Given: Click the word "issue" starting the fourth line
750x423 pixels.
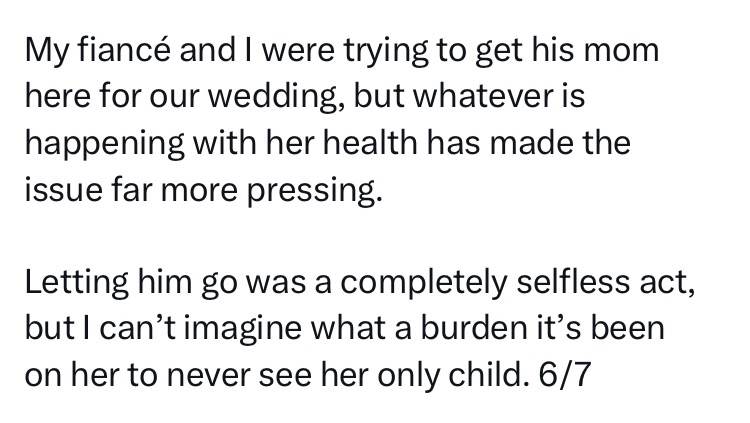Looking at the screenshot, I should pyautogui.click(x=57, y=189).
